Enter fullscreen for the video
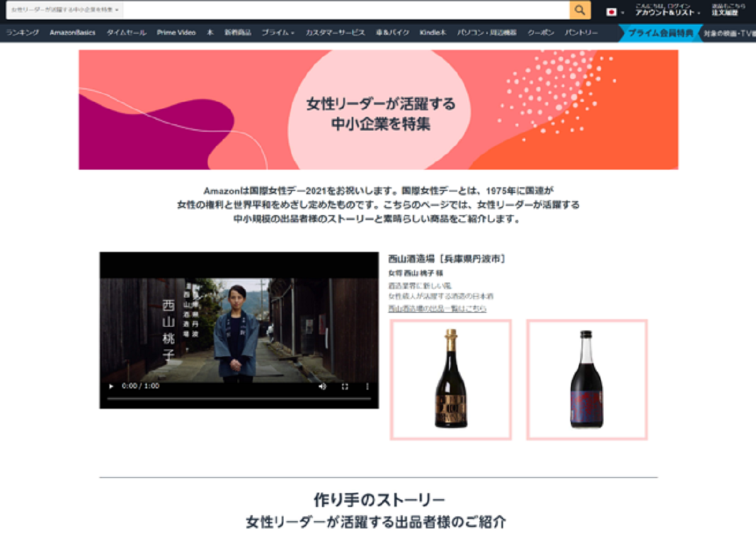756x541 pixels. point(345,386)
